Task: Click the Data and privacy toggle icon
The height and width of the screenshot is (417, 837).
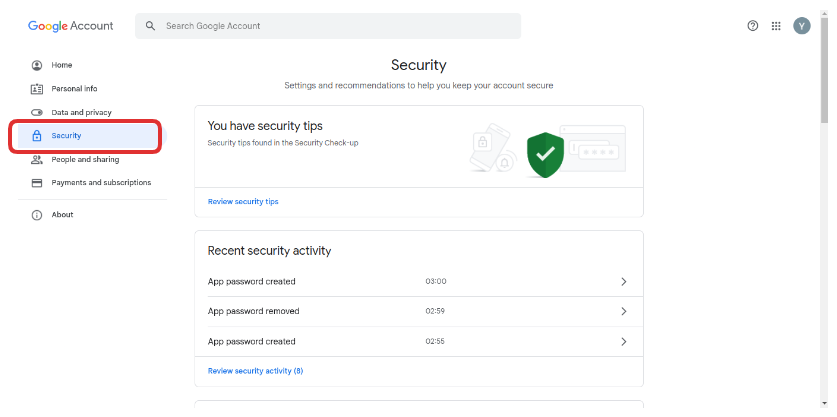Action: tap(37, 113)
